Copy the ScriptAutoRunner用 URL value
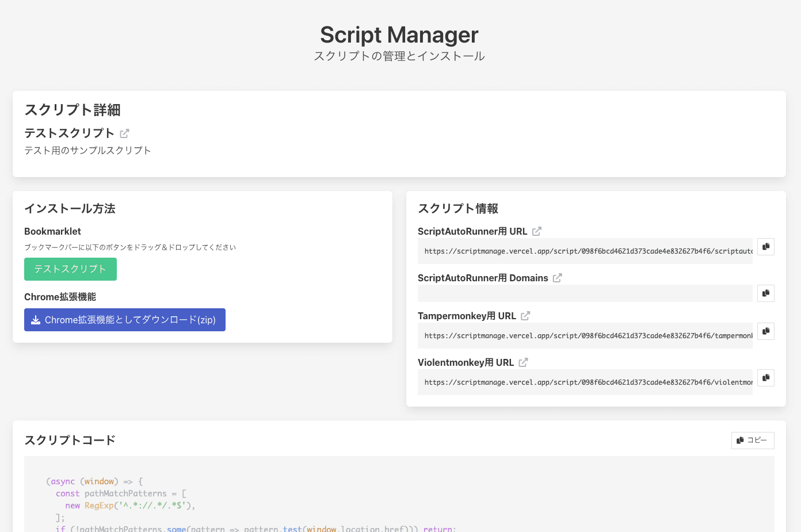 [766, 247]
